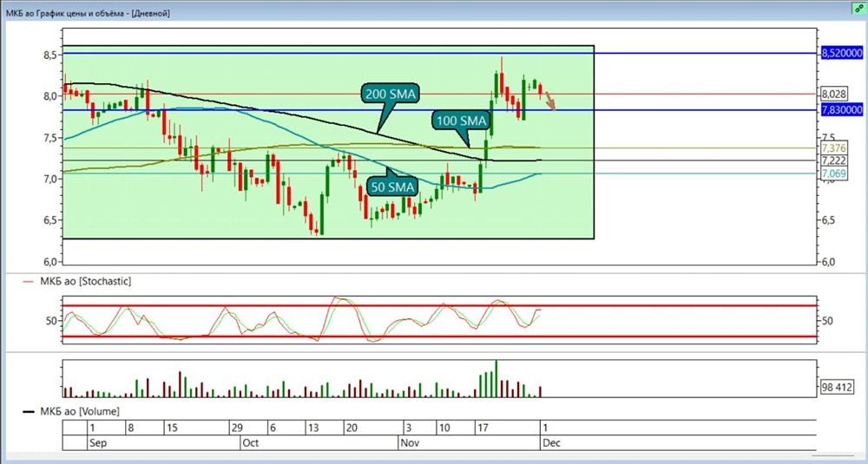Click the green link icon in the title bar
This screenshot has height=464, width=868.
[x=858, y=9]
